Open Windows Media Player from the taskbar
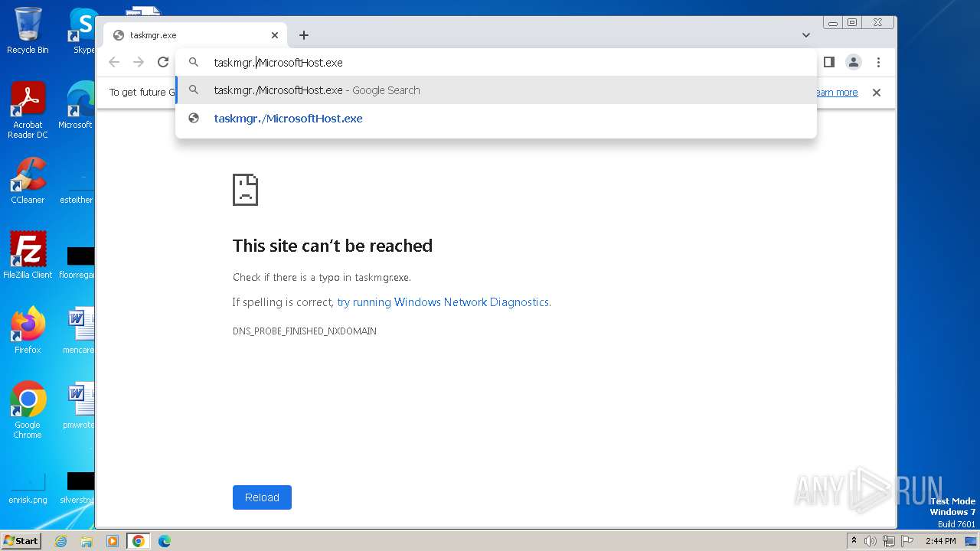This screenshot has width=980, height=551. (113, 541)
